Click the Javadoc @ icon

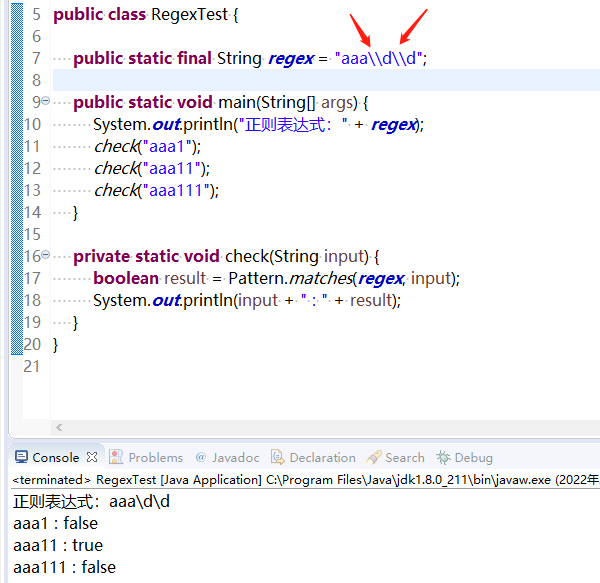[201, 457]
